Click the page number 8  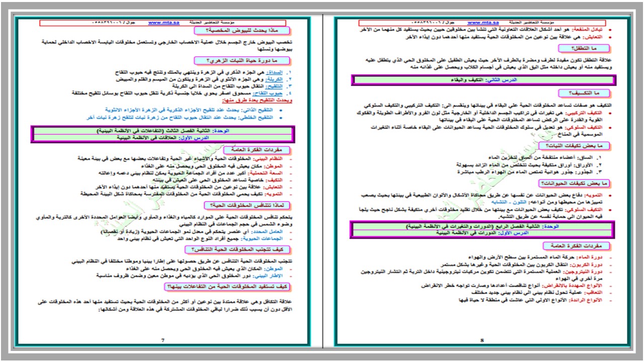(482, 340)
